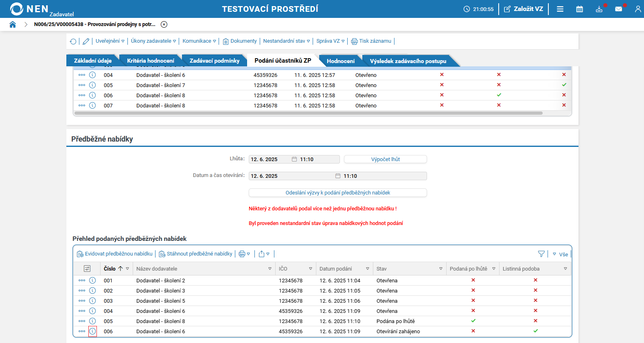The width and height of the screenshot is (644, 343).
Task: Expand the Nestandardní stav menu
Action: 286,41
